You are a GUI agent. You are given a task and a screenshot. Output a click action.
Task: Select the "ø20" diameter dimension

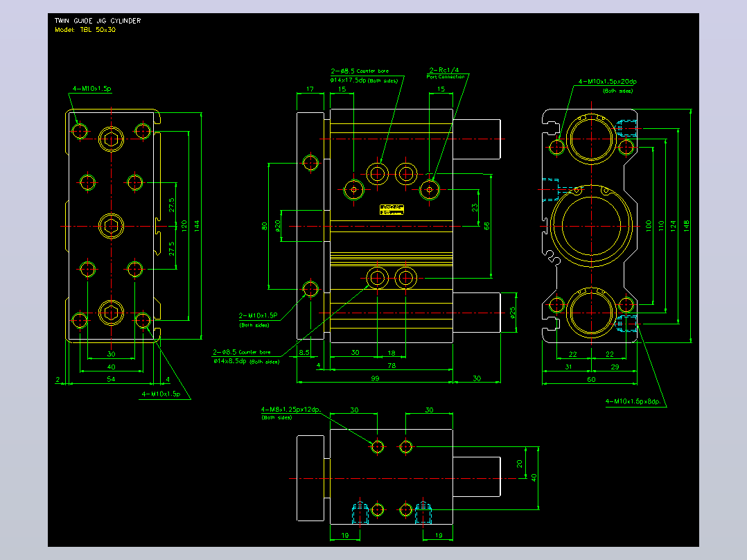pyautogui.click(x=277, y=225)
